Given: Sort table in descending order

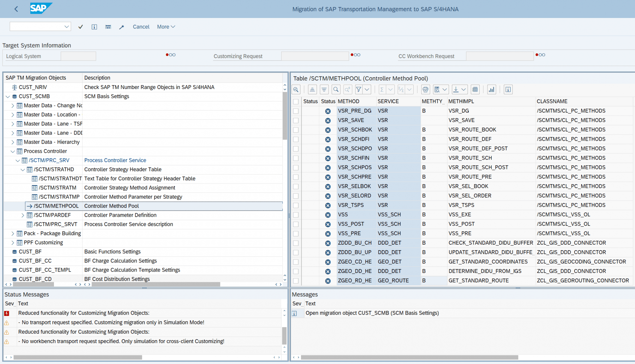Looking at the screenshot, I should (x=324, y=90).
